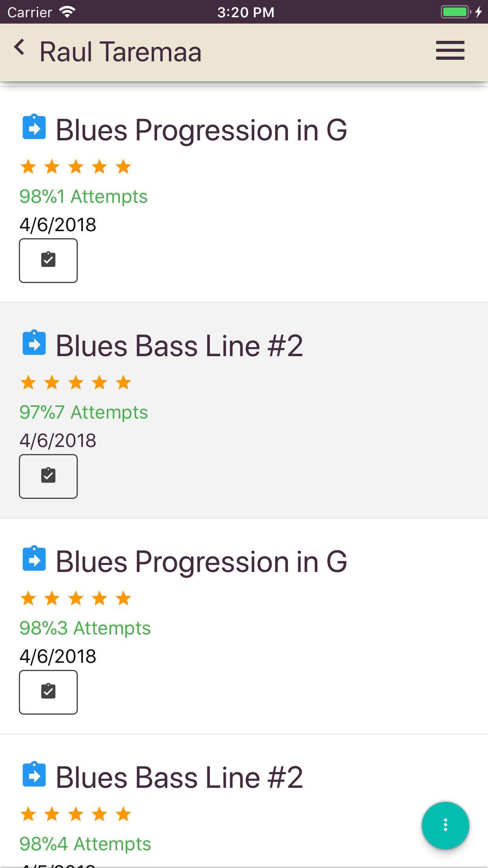Tap five-star rating of first Blues Progression in G
488x868 pixels.
[x=75, y=167]
